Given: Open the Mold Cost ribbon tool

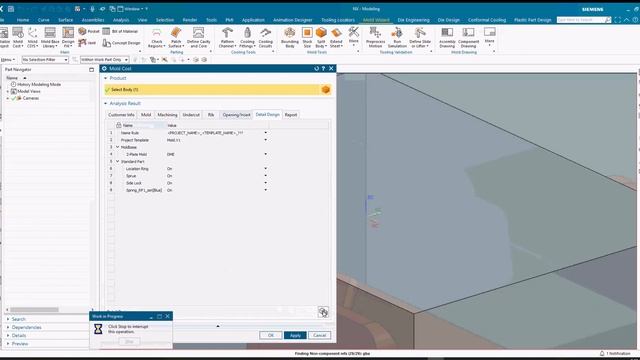Looking at the screenshot, I should (x=18, y=37).
